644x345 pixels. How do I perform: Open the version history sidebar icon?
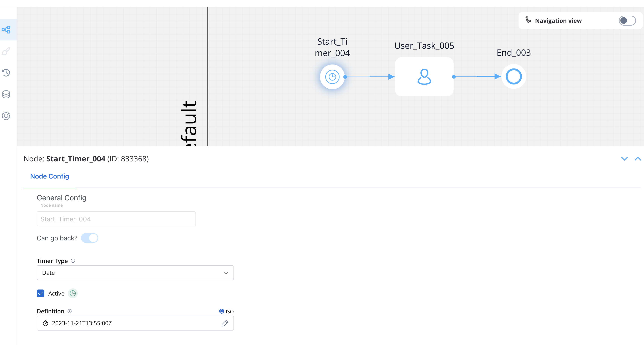coord(6,72)
